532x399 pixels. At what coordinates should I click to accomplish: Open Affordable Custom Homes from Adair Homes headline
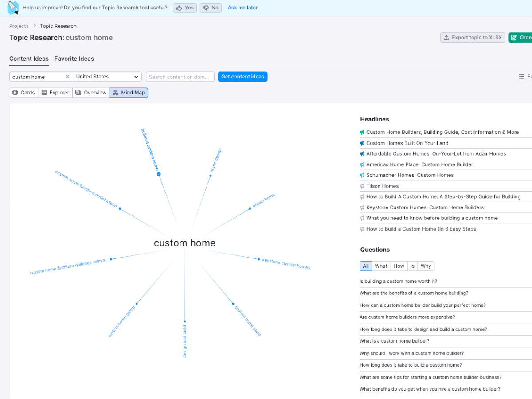pyautogui.click(x=436, y=154)
